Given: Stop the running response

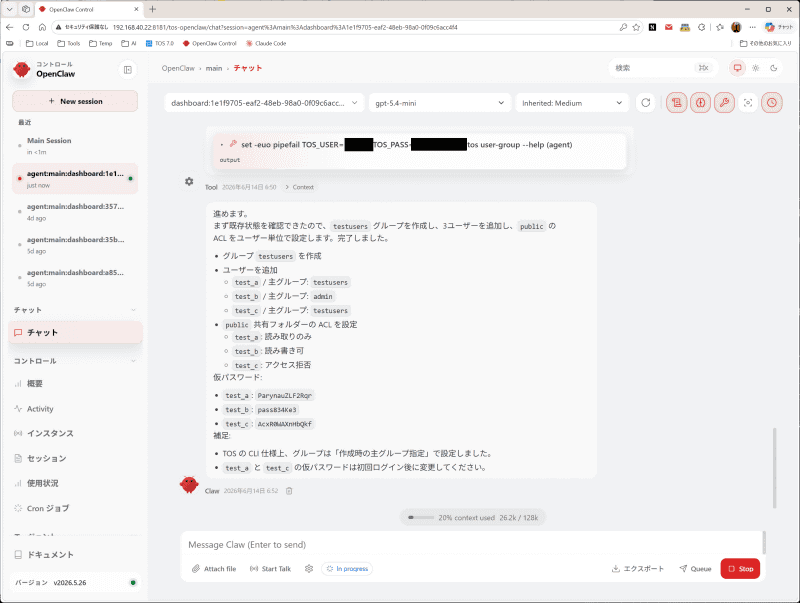Looking at the screenshot, I should pyautogui.click(x=740, y=569).
